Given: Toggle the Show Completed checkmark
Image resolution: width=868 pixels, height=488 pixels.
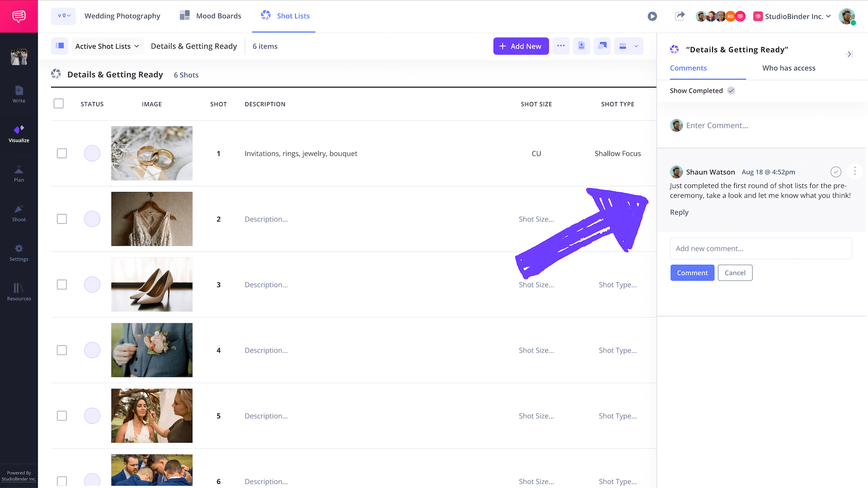Looking at the screenshot, I should click(x=731, y=91).
